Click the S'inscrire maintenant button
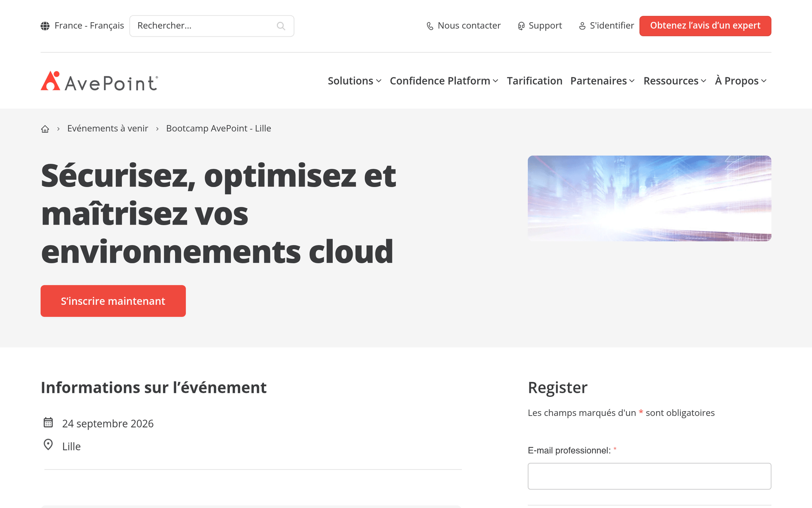 coord(113,301)
